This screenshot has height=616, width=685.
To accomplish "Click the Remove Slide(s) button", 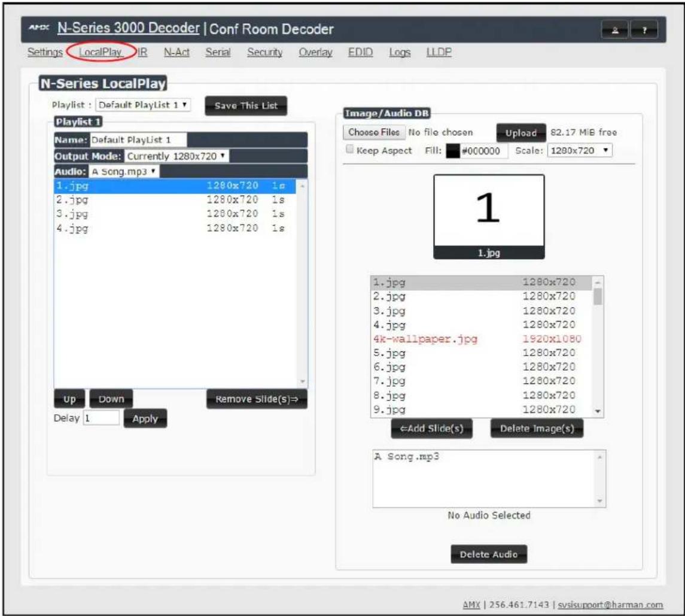I will pos(257,399).
